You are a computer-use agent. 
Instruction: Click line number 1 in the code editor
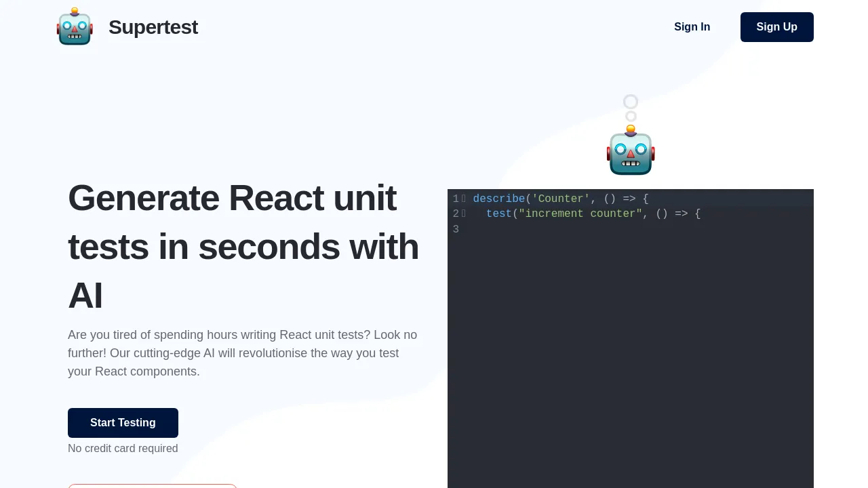[454, 199]
